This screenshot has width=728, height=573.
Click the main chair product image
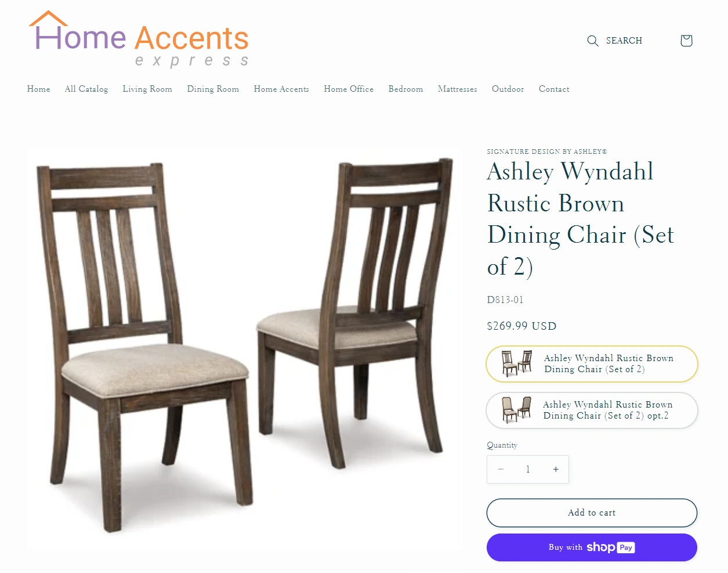245,349
